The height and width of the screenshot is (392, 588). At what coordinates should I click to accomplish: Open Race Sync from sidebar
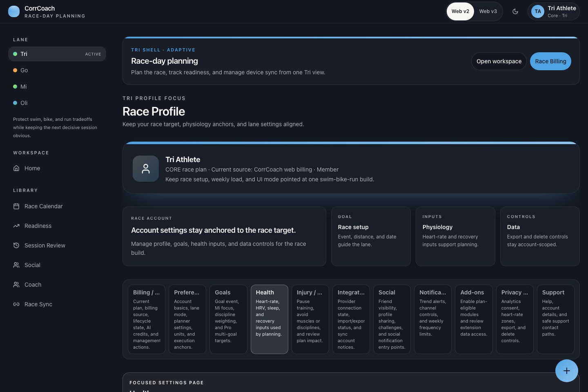click(x=57, y=304)
